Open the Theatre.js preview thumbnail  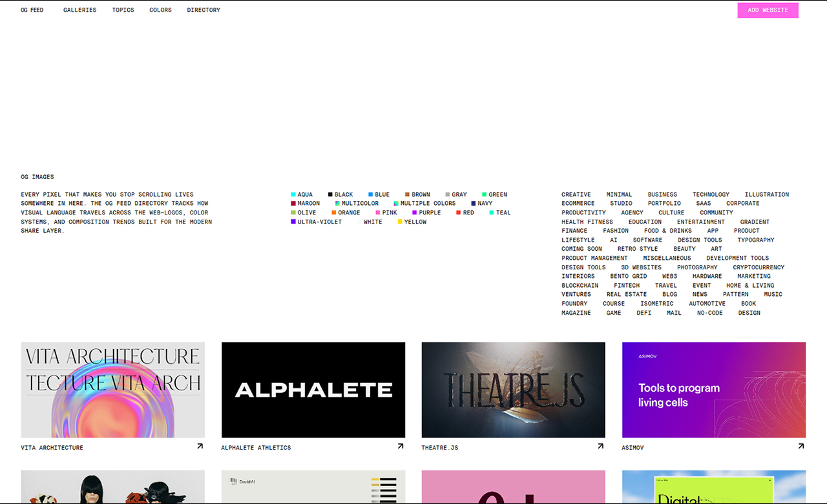(513, 390)
